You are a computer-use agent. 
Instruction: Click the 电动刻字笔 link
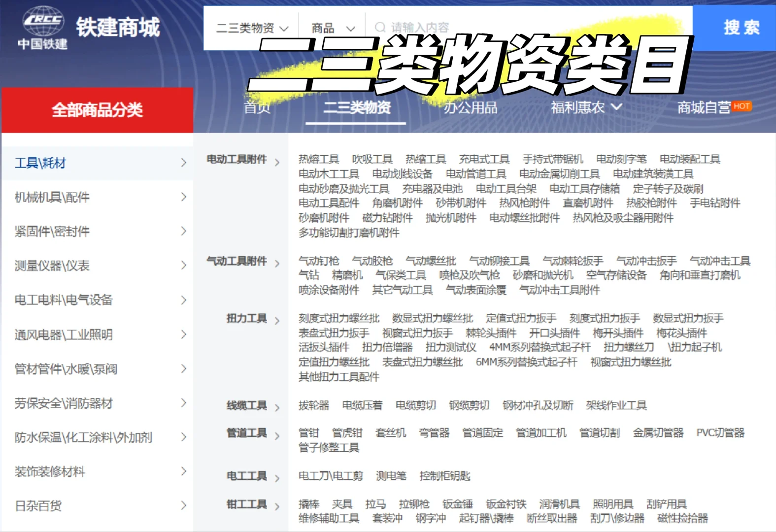[622, 159]
